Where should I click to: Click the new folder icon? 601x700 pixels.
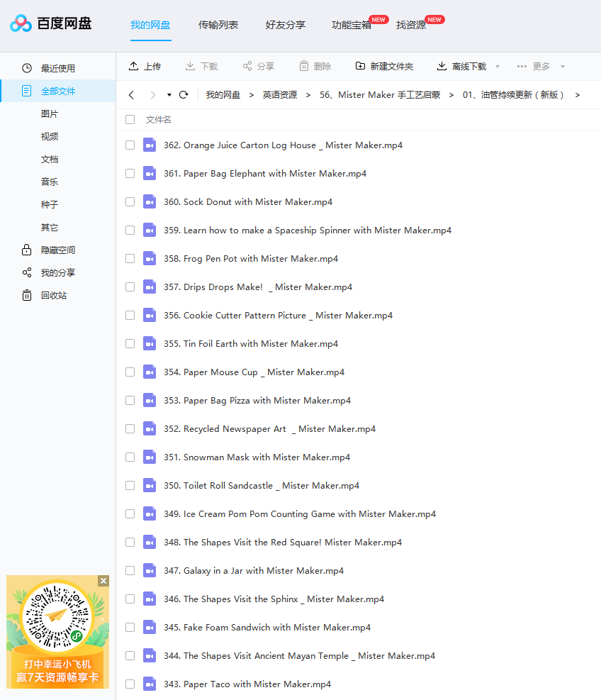click(x=360, y=66)
